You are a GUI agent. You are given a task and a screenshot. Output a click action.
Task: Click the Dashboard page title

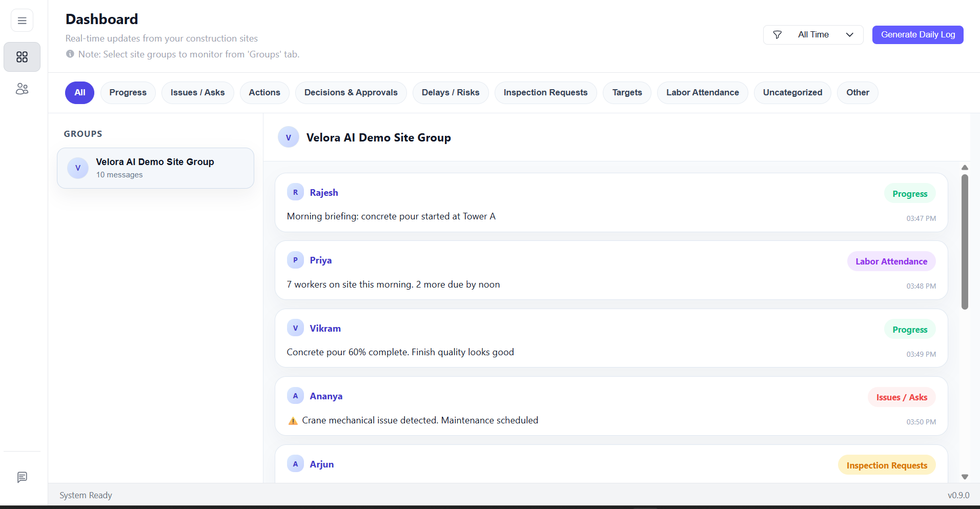coord(102,19)
